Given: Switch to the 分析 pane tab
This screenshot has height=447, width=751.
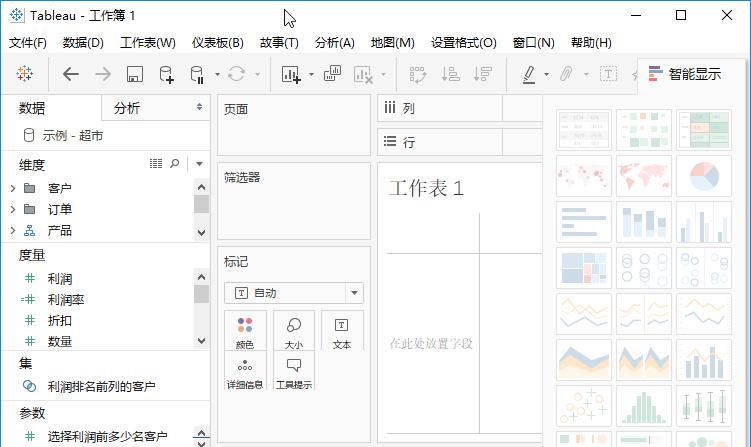Looking at the screenshot, I should pyautogui.click(x=156, y=108).
